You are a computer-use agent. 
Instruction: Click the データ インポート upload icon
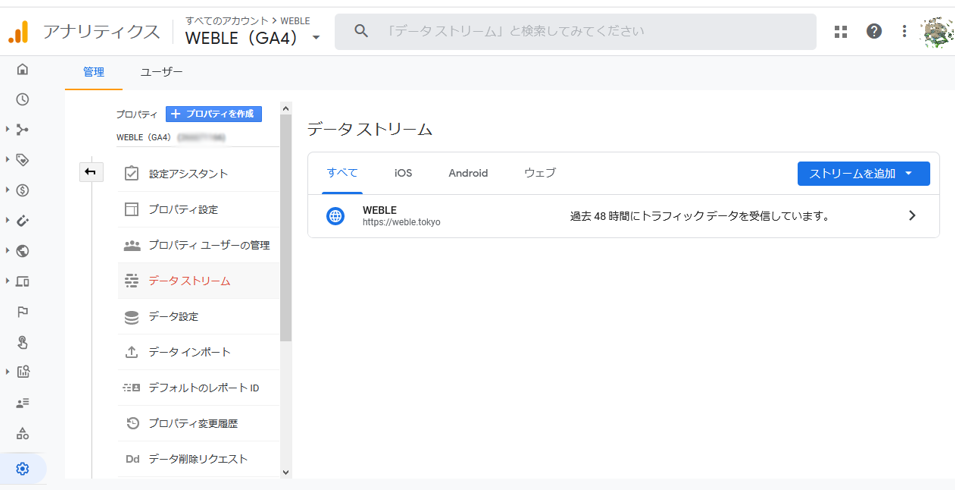tap(132, 352)
